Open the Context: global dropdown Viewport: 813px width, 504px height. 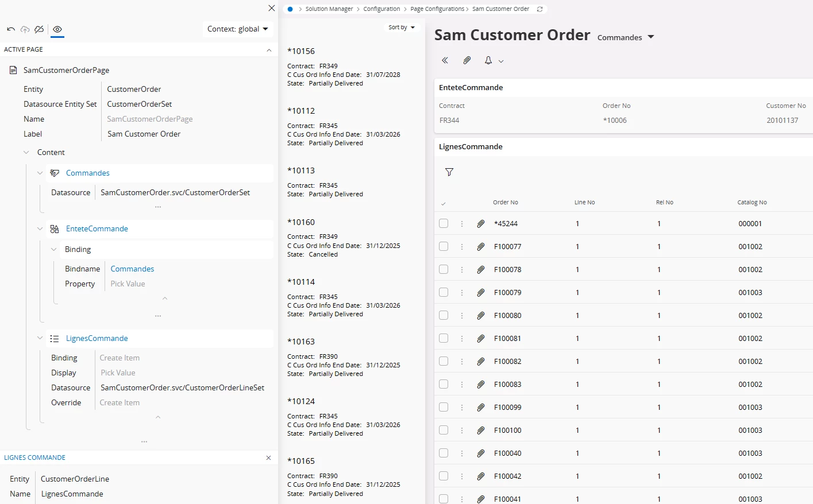pyautogui.click(x=238, y=29)
